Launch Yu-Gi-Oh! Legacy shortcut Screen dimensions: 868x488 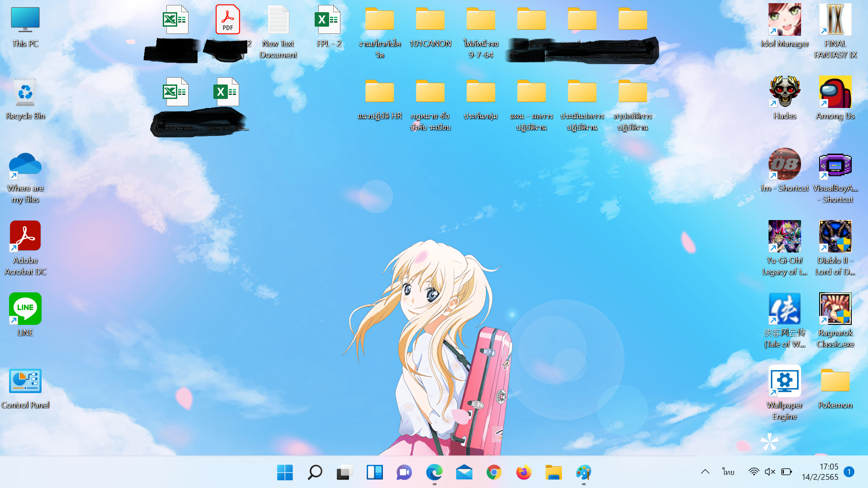pyautogui.click(x=784, y=249)
